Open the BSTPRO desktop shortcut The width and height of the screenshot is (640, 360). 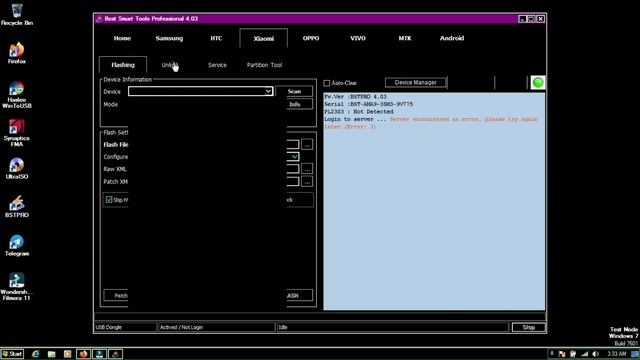tap(17, 207)
